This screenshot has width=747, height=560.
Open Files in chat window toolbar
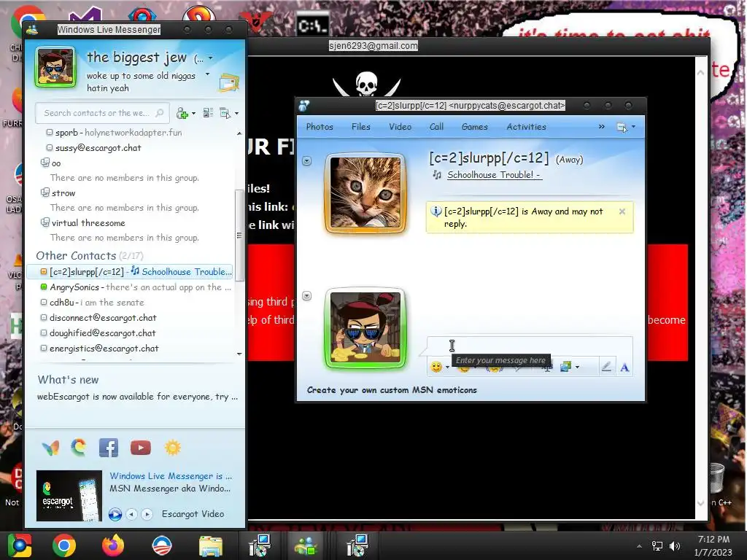(360, 127)
